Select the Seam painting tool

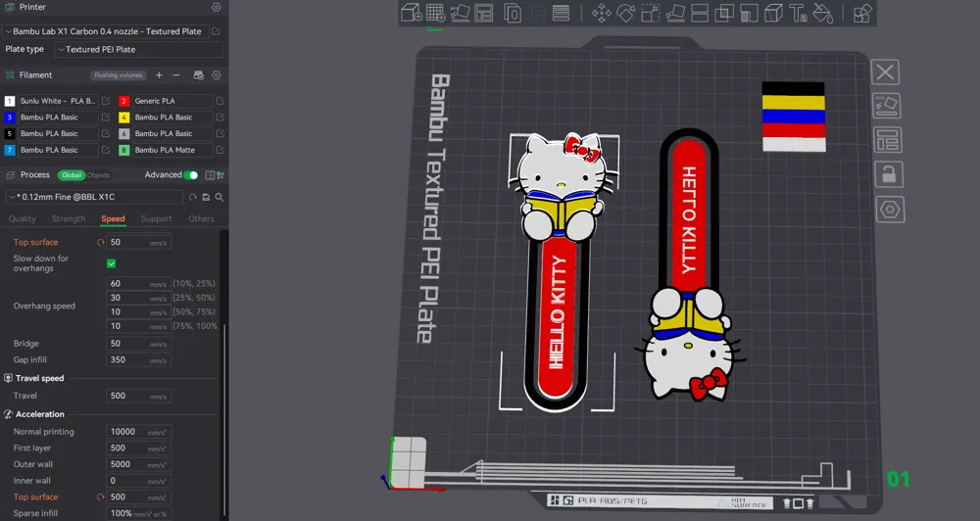coord(773,13)
